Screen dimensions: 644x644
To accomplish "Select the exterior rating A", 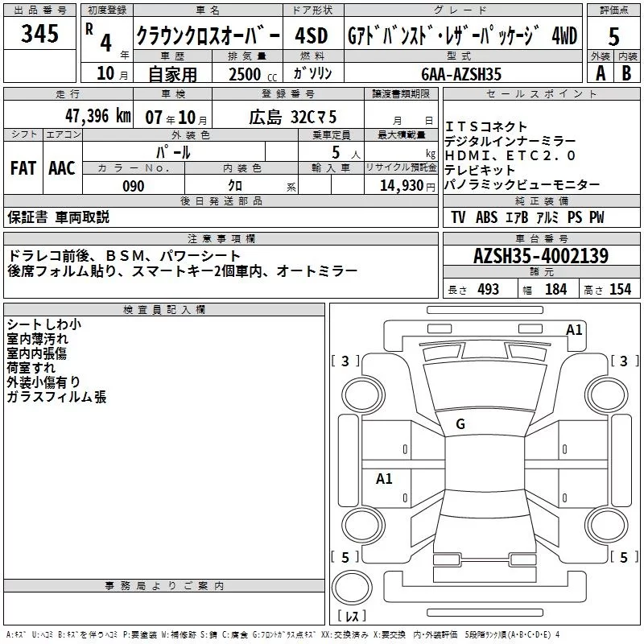I will click(601, 73).
